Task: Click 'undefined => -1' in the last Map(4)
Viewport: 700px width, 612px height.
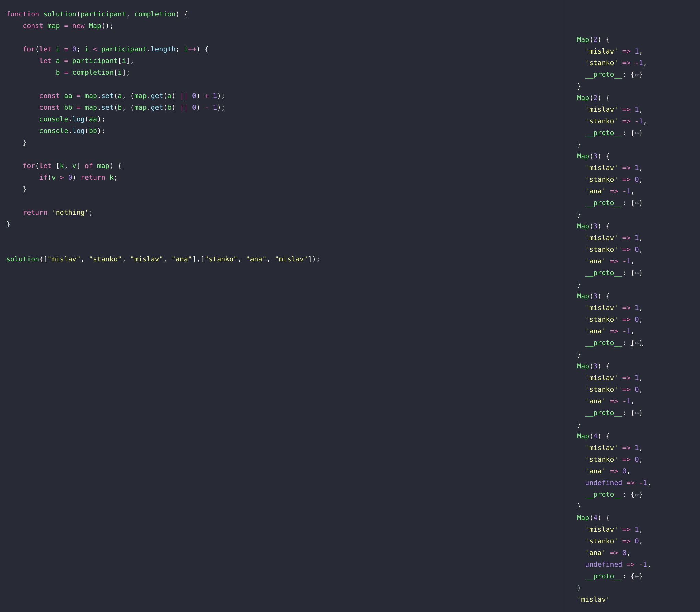Action: coord(618,565)
